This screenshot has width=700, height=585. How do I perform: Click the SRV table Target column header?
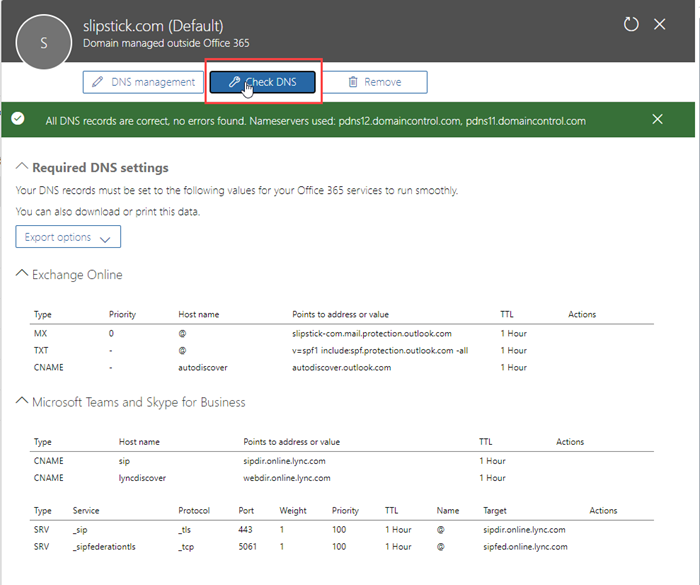(495, 510)
